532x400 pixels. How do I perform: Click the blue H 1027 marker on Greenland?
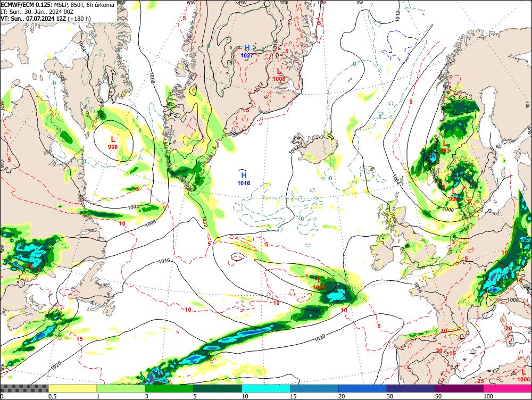(x=247, y=51)
